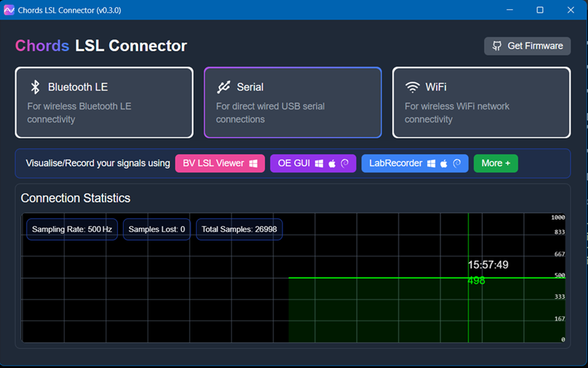Click the Total Samples counter badge
The image size is (588, 368).
coord(239,229)
